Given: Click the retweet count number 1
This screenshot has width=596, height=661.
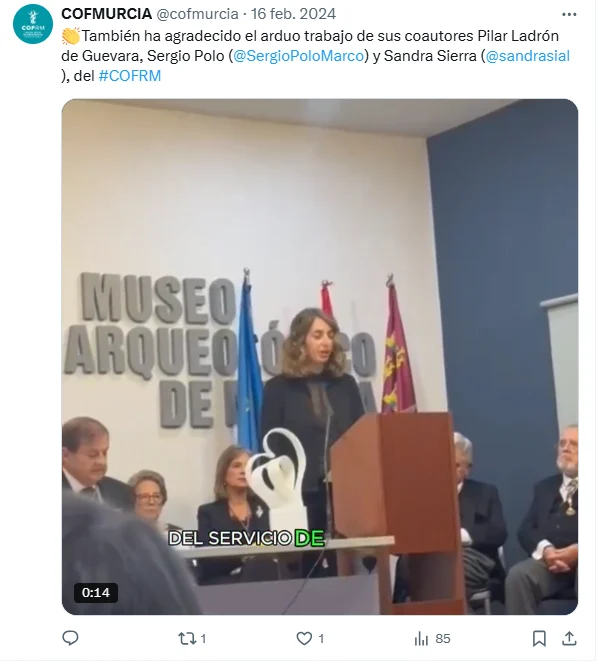Looking at the screenshot, I should coord(203,639).
